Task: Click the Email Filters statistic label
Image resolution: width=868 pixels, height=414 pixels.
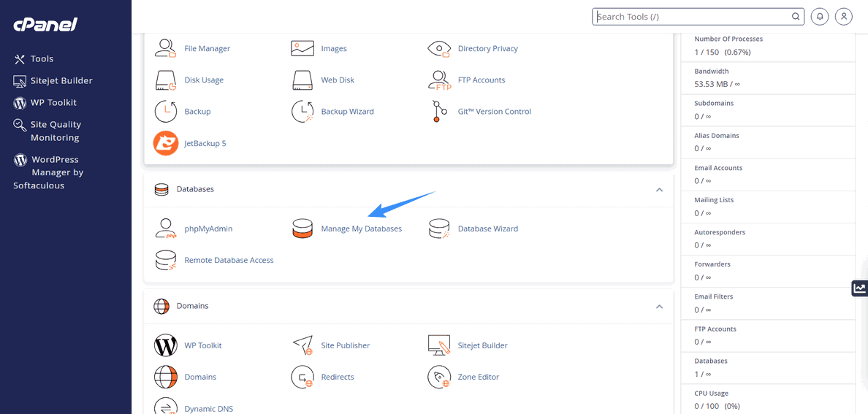Action: coord(714,296)
